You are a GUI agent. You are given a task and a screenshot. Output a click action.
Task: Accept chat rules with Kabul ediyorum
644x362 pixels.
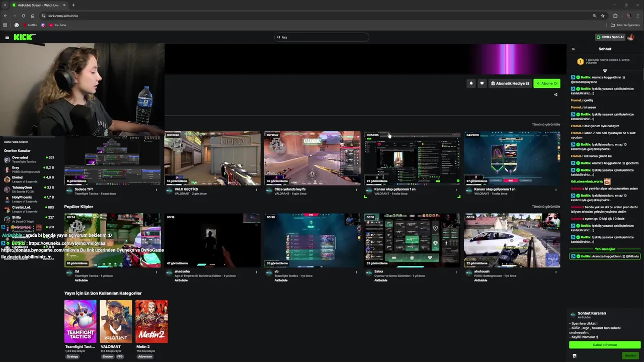(605, 345)
